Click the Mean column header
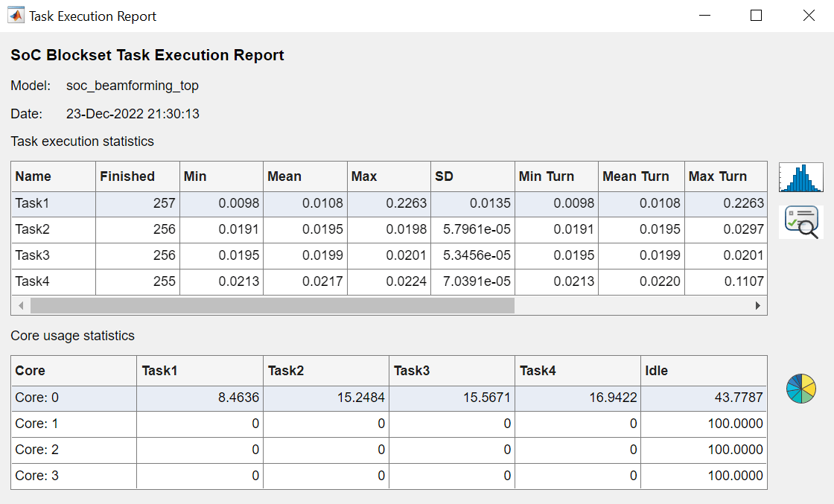Screen dimensions: 834x504 tap(305, 176)
